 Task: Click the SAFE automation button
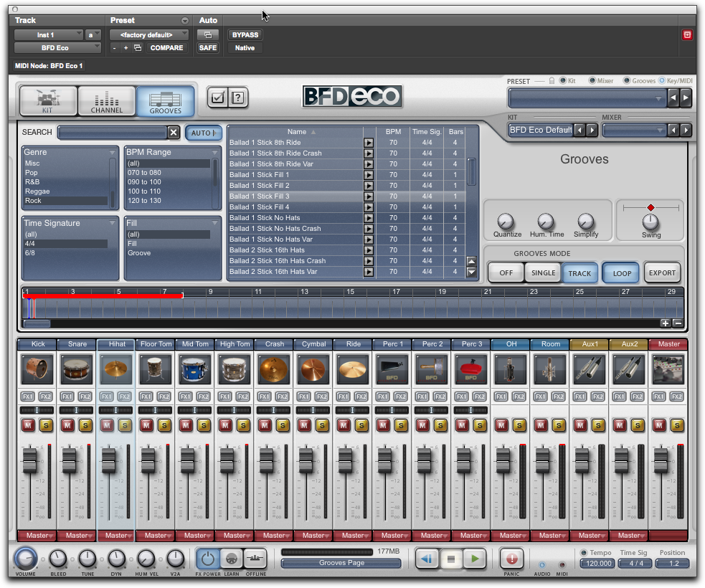tap(208, 47)
